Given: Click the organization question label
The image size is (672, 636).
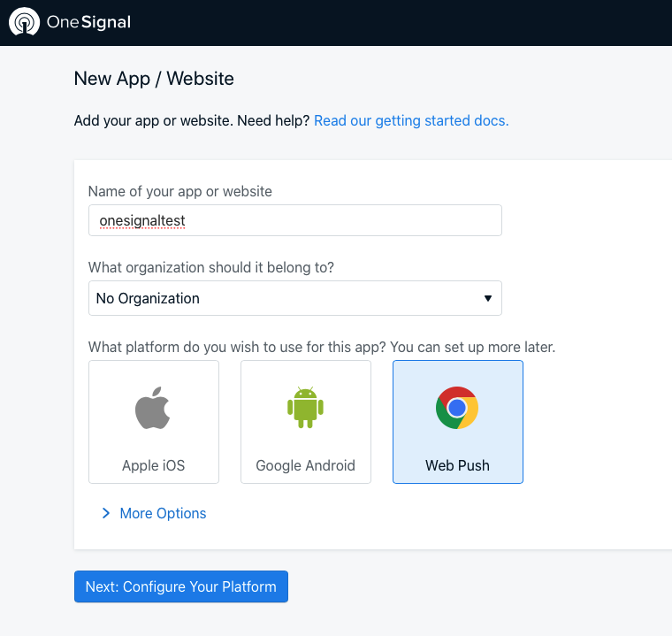Looking at the screenshot, I should [211, 267].
